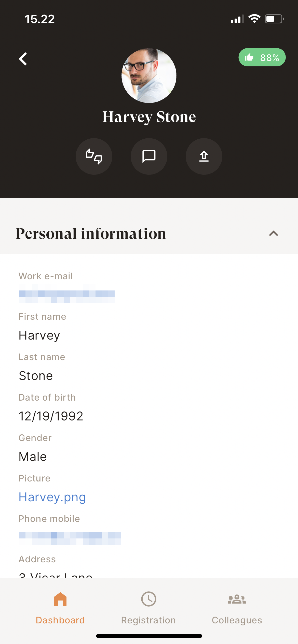The height and width of the screenshot is (644, 298).
Task: Open the thumbs up/down feedback button
Action: click(94, 156)
